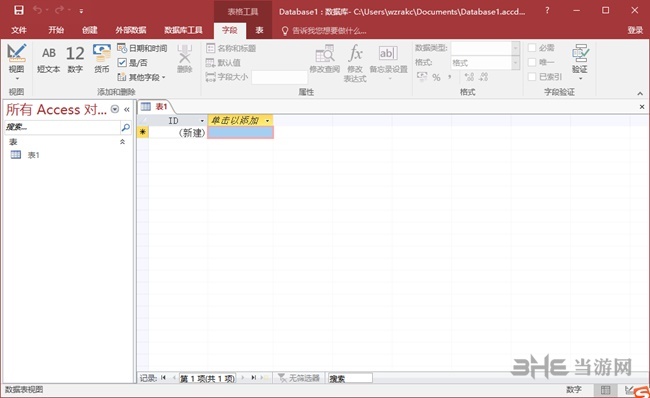Image resolution: width=650 pixels, height=398 pixels.
Task: Open the 数据库工具 ribbon tab
Action: 183,30
